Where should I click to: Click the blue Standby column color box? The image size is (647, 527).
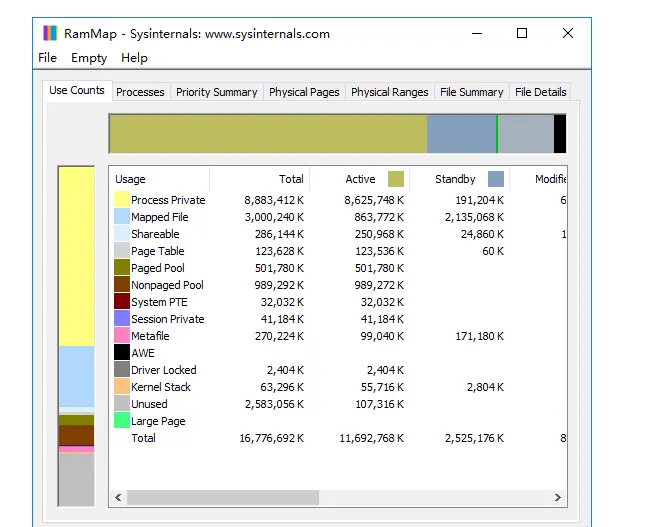click(x=496, y=179)
